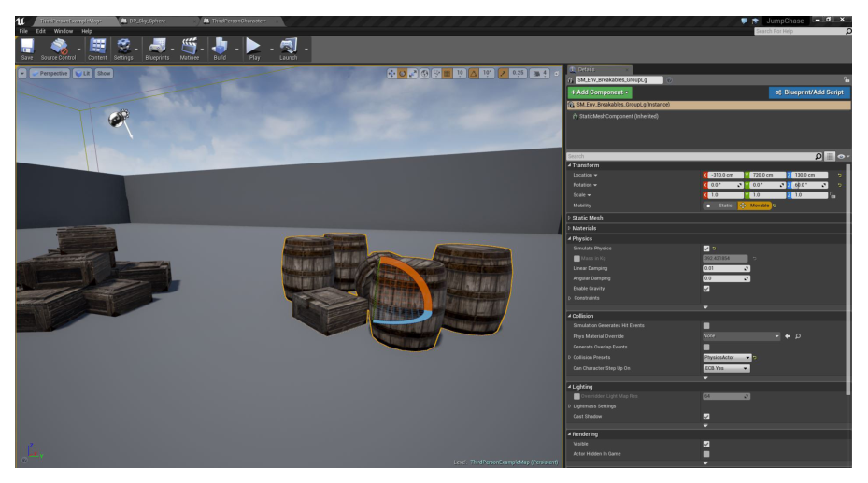Click the Launch toolbar icon
868x483 pixels.
point(288,49)
